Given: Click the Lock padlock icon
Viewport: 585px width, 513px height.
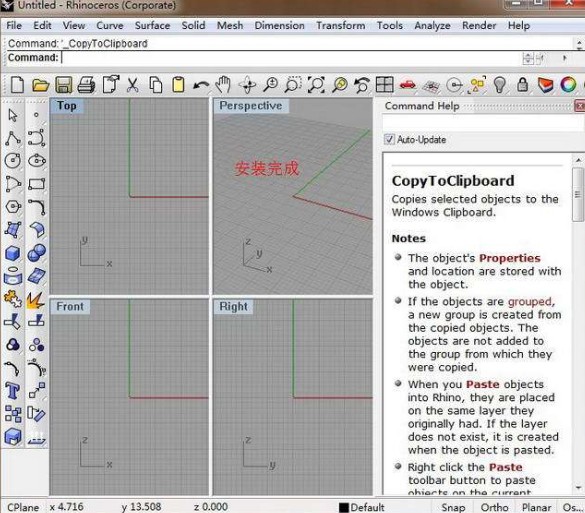Looking at the screenshot, I should (x=522, y=85).
